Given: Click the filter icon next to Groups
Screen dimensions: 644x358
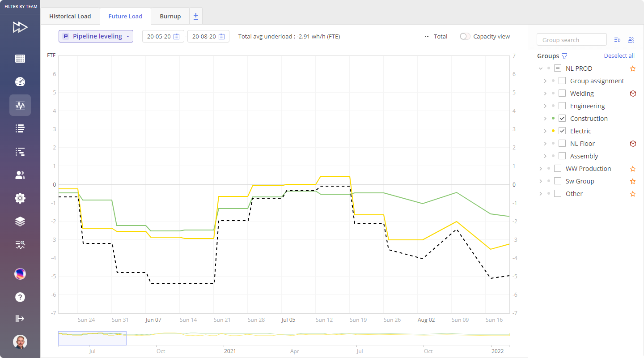Looking at the screenshot, I should [564, 56].
